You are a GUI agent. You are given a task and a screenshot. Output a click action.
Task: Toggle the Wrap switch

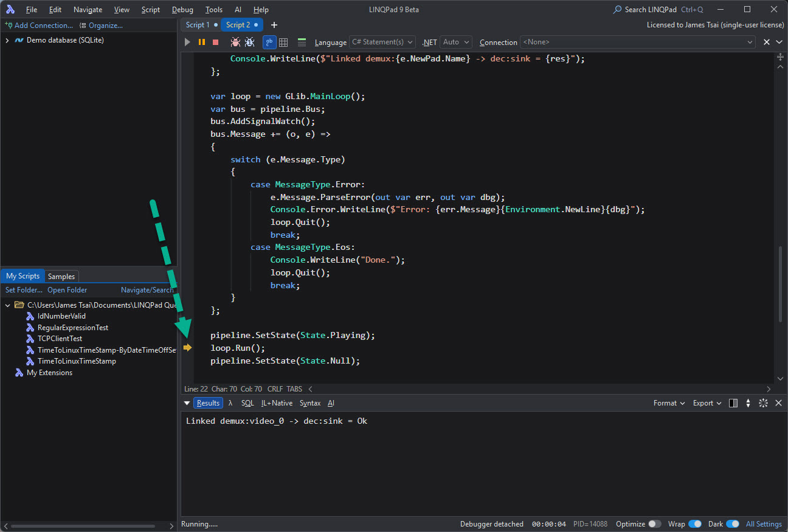click(x=694, y=524)
